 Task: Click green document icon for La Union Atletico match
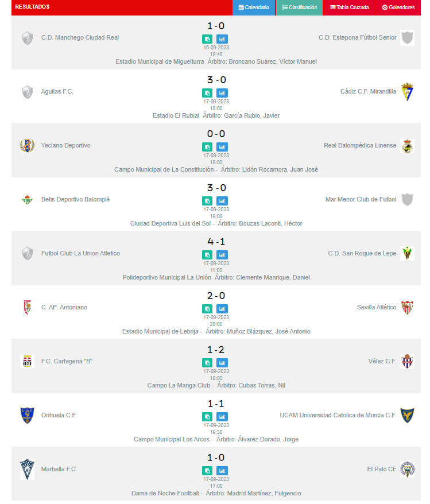[207, 255]
